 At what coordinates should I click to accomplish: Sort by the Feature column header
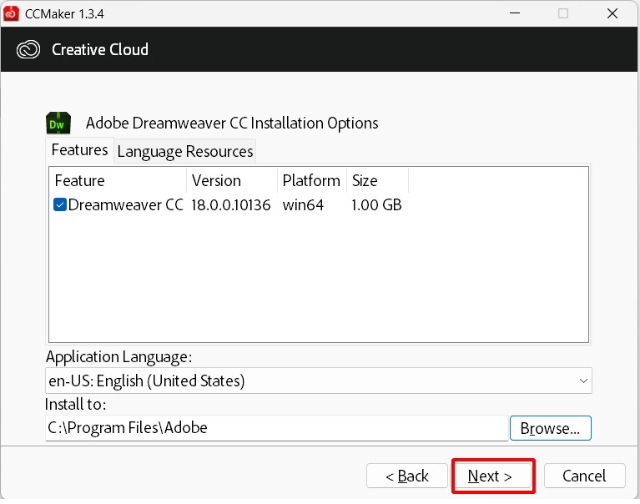click(x=118, y=180)
